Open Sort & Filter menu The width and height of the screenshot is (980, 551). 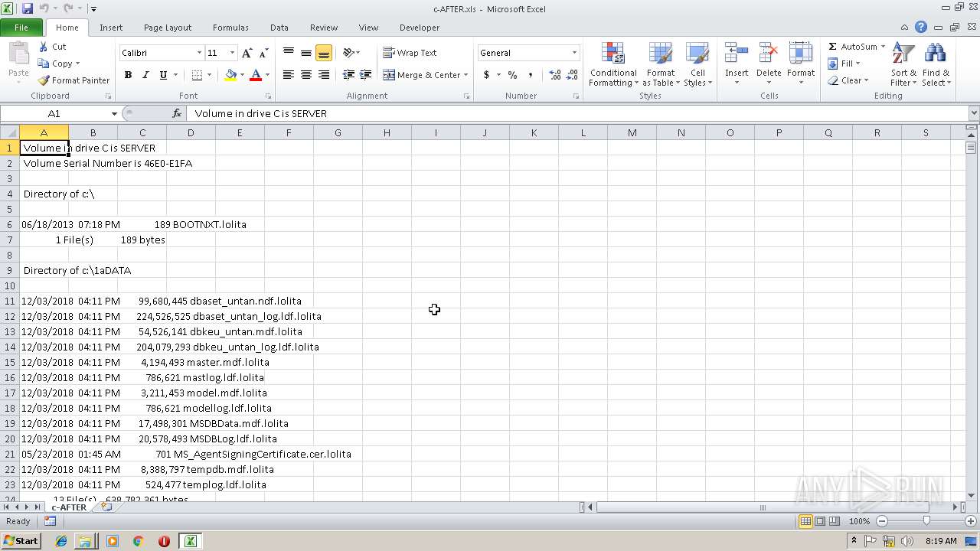coord(903,65)
